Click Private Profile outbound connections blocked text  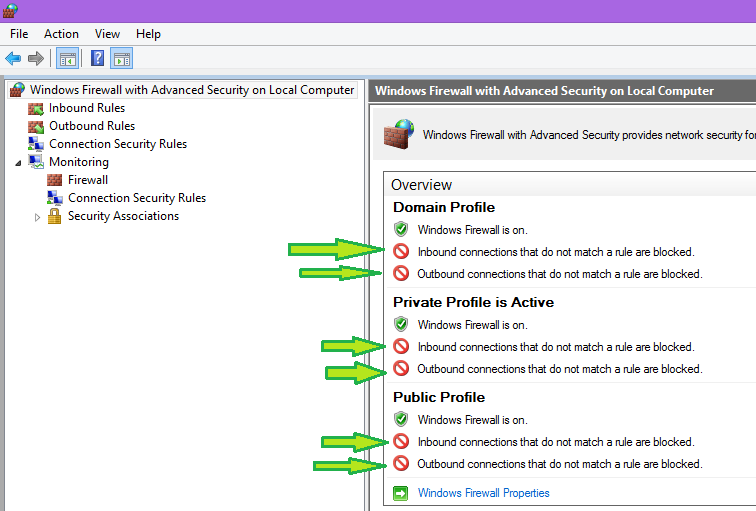tap(560, 369)
